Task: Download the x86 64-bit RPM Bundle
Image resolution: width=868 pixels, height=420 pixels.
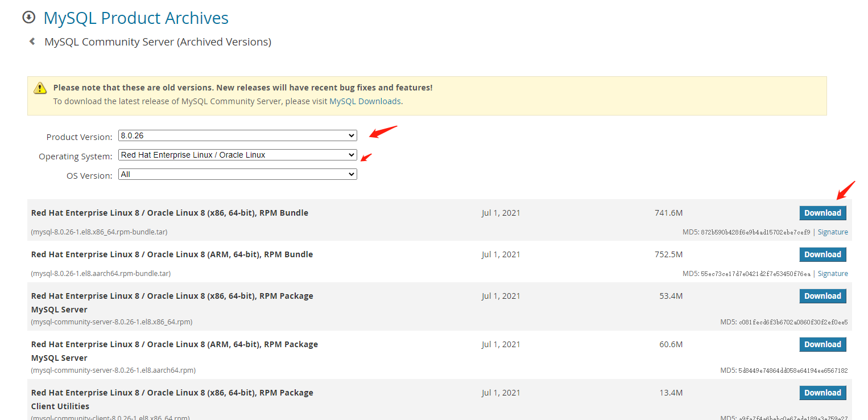Action: (822, 213)
